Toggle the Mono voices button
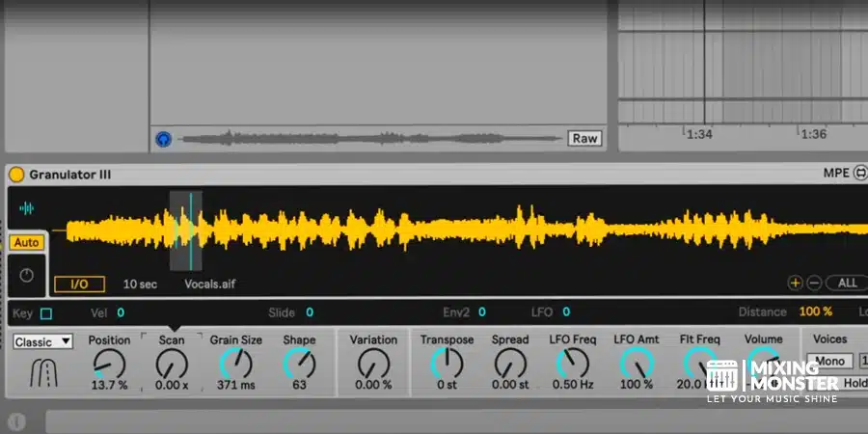This screenshot has height=434, width=868. pyautogui.click(x=829, y=362)
